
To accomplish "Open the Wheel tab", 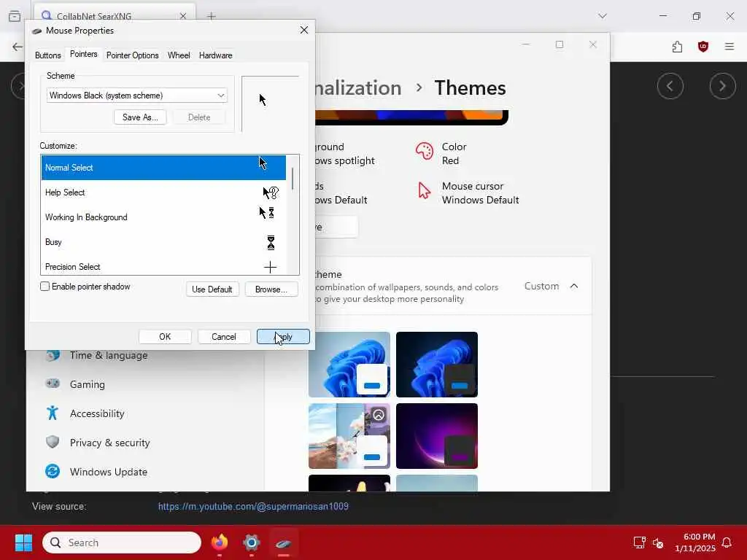I will click(x=179, y=55).
